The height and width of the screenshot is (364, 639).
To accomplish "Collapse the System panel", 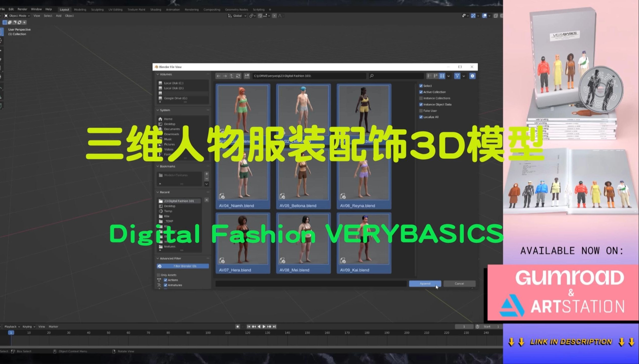I will pos(158,110).
